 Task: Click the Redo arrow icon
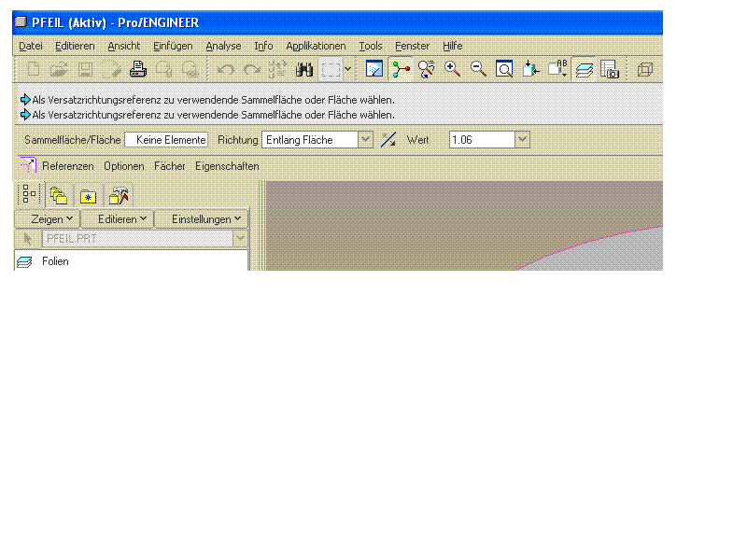coord(251,69)
